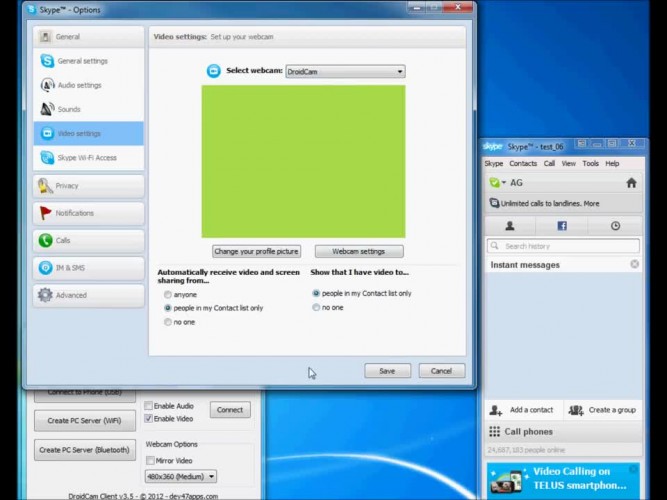Open the 480x360 (Medium) resolution dropdown
667x500 pixels.
point(181,477)
